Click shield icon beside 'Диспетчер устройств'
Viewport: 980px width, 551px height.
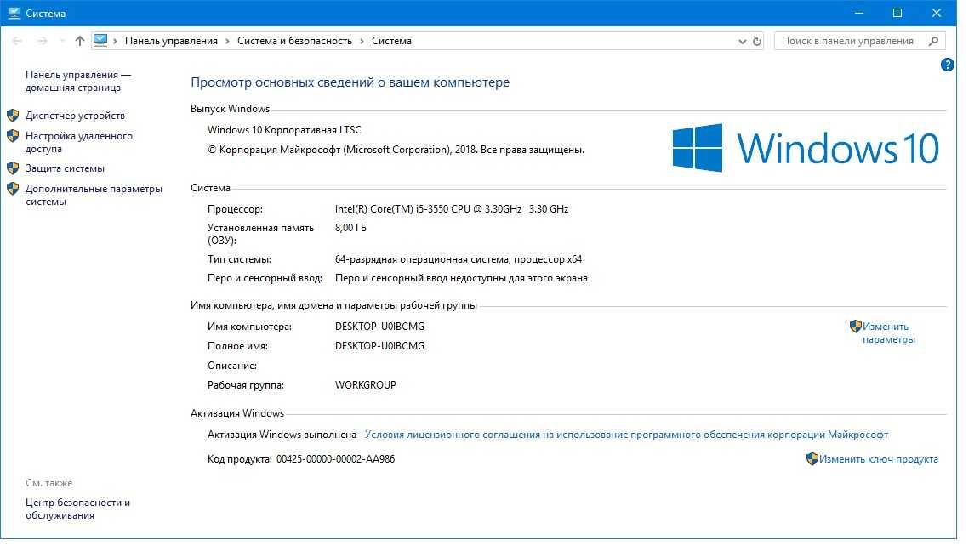pyautogui.click(x=13, y=116)
